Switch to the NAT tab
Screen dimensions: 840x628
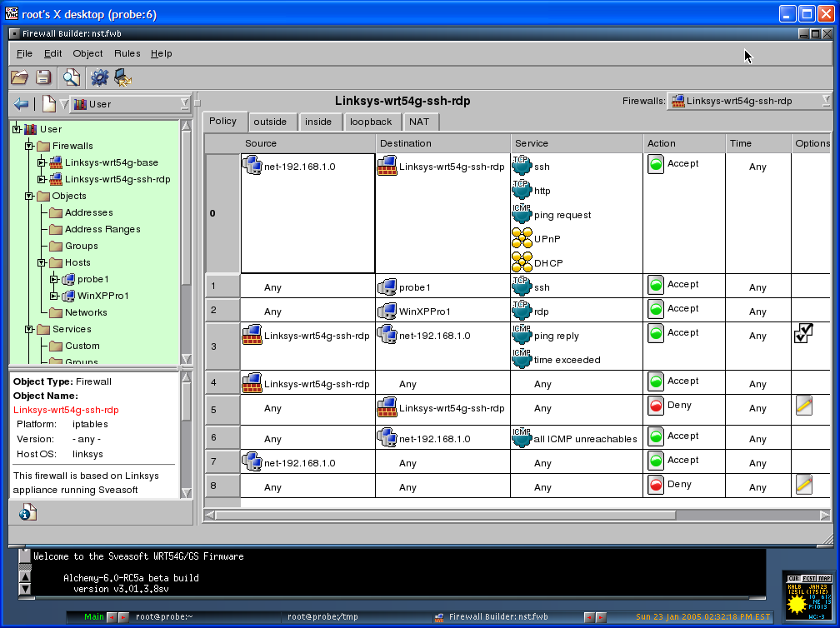(419, 122)
